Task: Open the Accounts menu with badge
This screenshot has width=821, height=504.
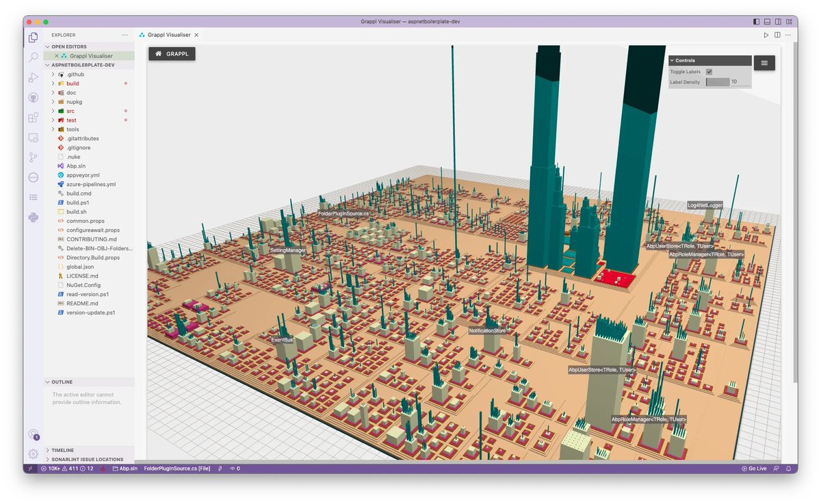Action: point(33,434)
